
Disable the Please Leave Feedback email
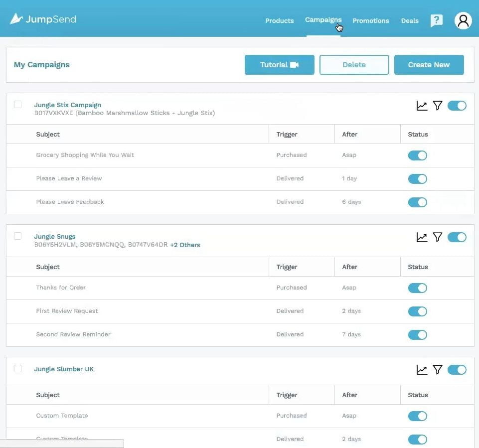(417, 202)
